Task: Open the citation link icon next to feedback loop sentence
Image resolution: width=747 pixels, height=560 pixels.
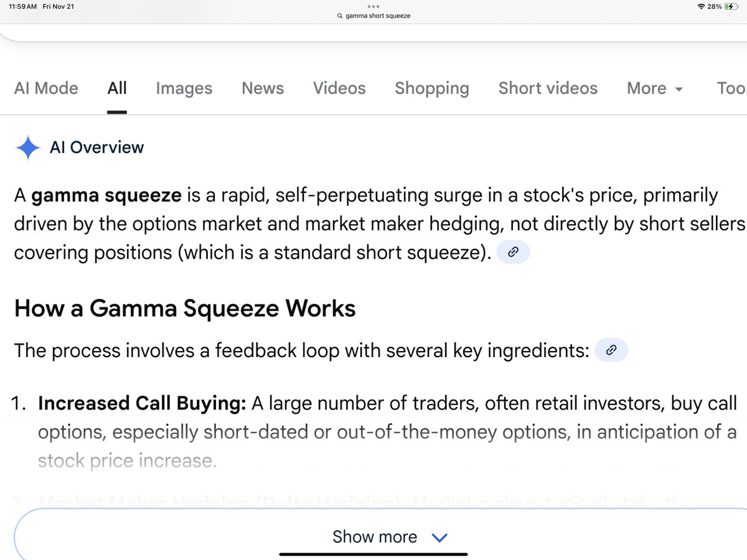Action: [x=611, y=350]
